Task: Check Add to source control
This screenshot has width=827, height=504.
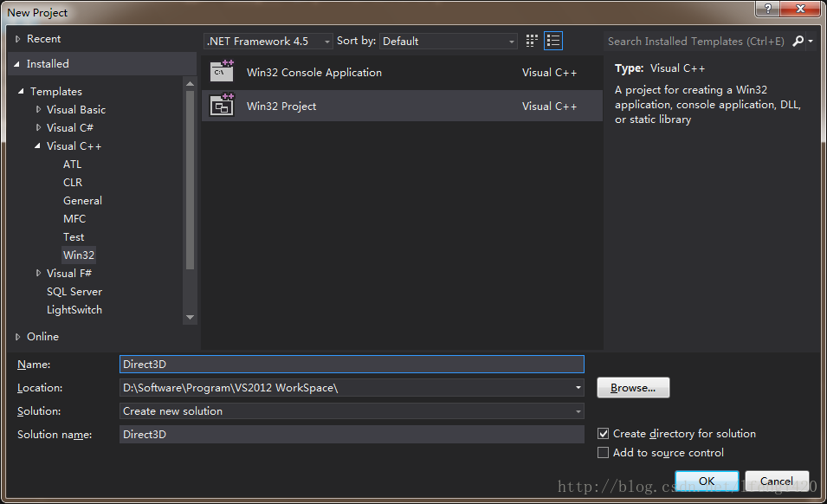Action: (604, 452)
